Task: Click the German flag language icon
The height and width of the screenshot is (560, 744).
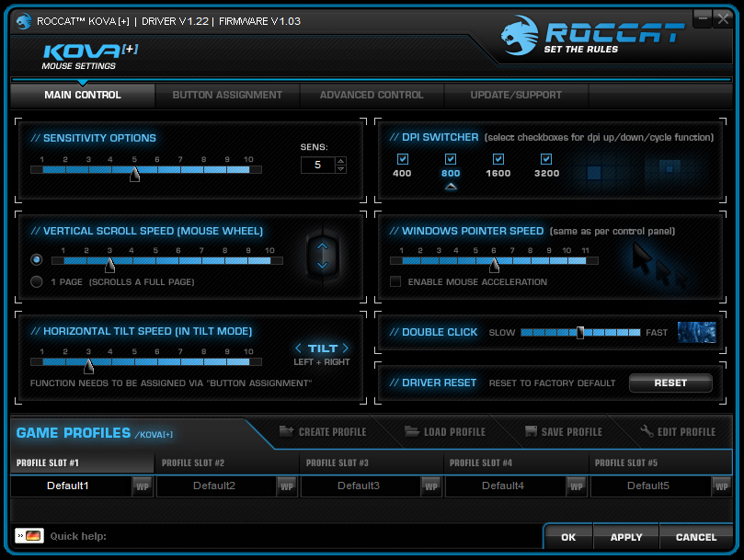Action: (29, 536)
